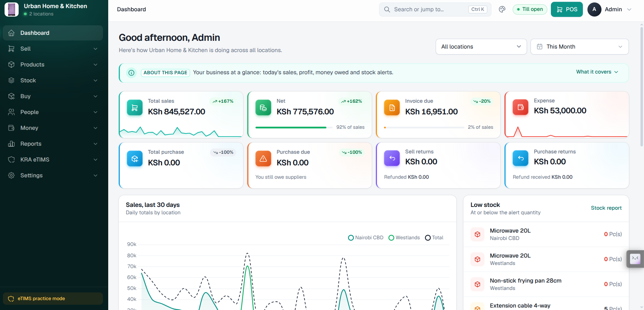Toggle the Nairobi CBD chart series
Image resolution: width=644 pixels, height=310 pixels.
(x=365, y=238)
